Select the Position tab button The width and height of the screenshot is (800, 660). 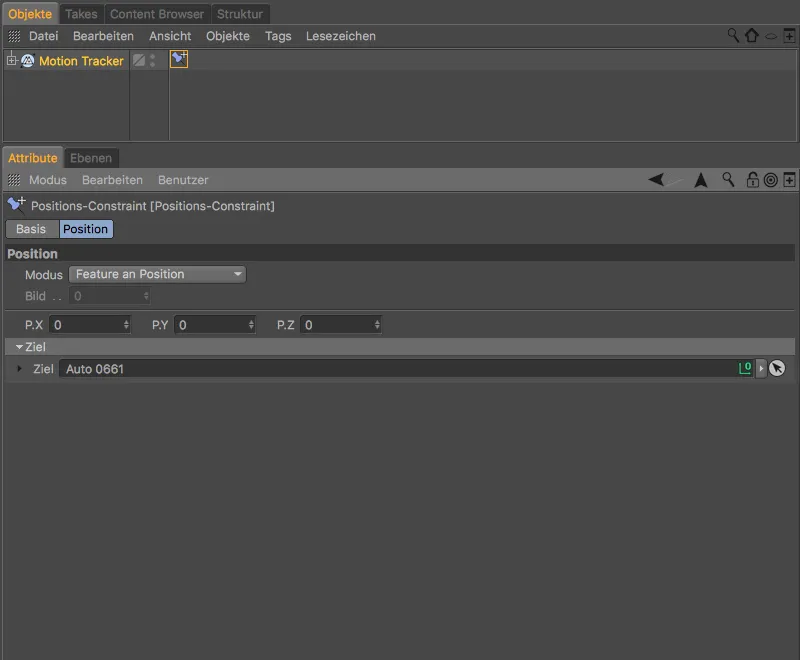pyautogui.click(x=86, y=229)
